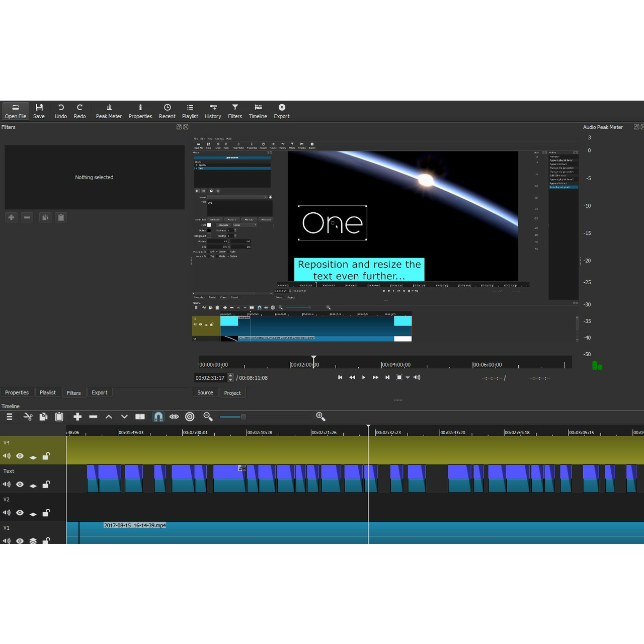
Task: Open the playback position stepper dropdown
Action: tap(230, 377)
